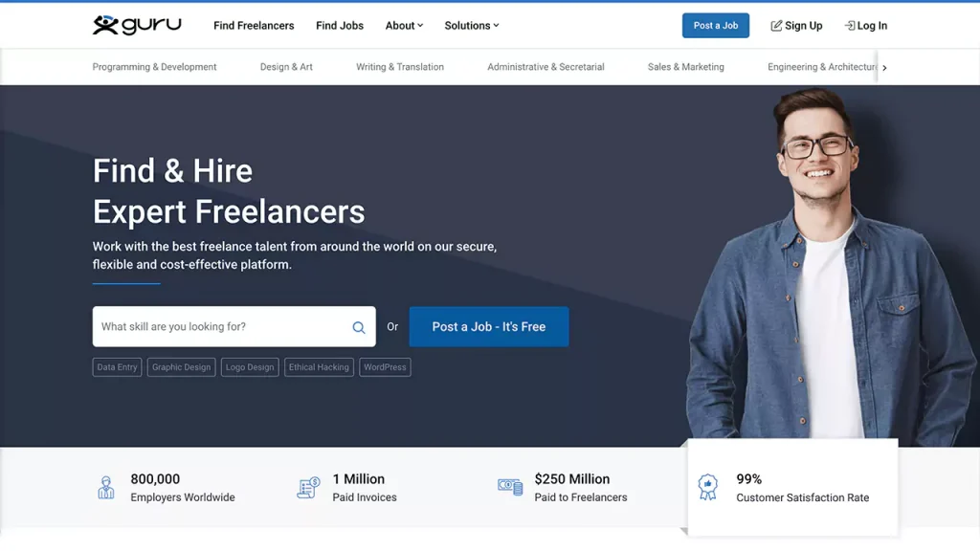Click the Guru logo
This screenshot has height=551, width=980.
(137, 25)
